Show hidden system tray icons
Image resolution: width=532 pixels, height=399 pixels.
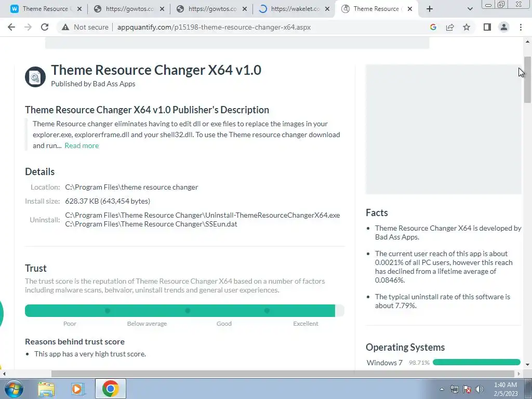442,389
